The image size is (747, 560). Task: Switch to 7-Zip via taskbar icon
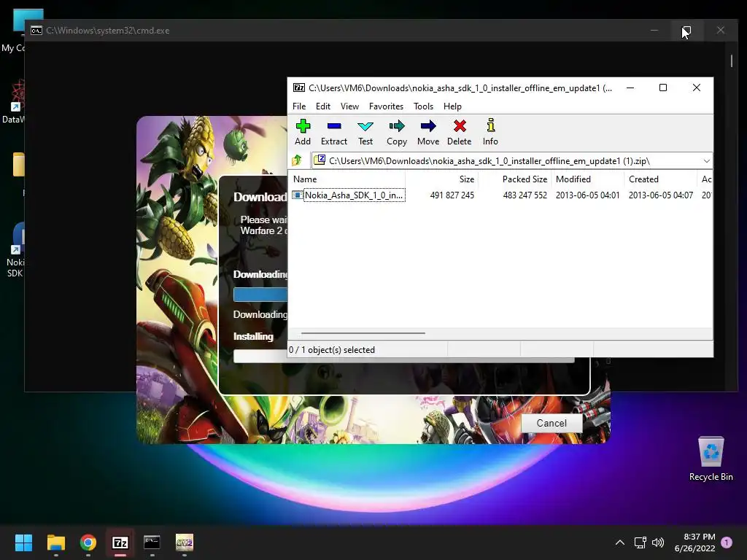[120, 542]
